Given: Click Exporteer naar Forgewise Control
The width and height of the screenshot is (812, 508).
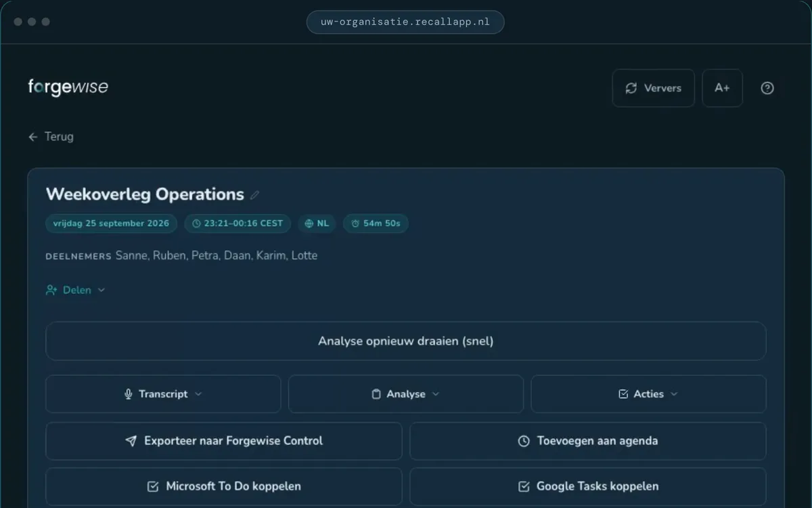Looking at the screenshot, I should pyautogui.click(x=224, y=441).
